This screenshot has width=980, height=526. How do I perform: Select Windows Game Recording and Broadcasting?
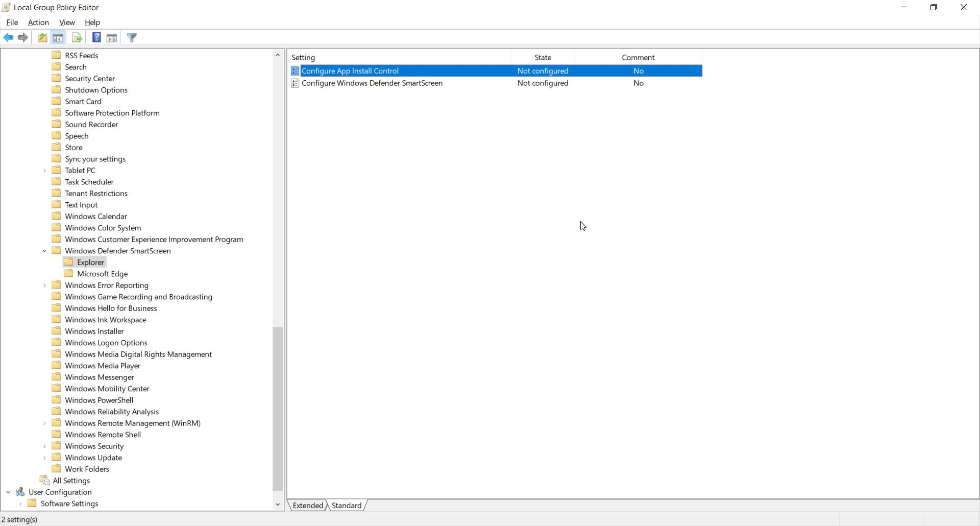(x=138, y=297)
